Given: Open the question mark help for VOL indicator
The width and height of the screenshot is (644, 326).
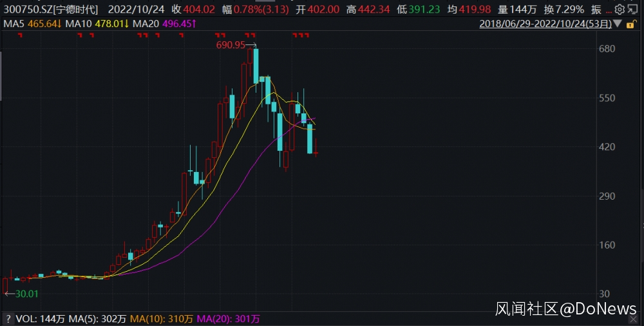Looking at the screenshot, I should (x=7, y=319).
